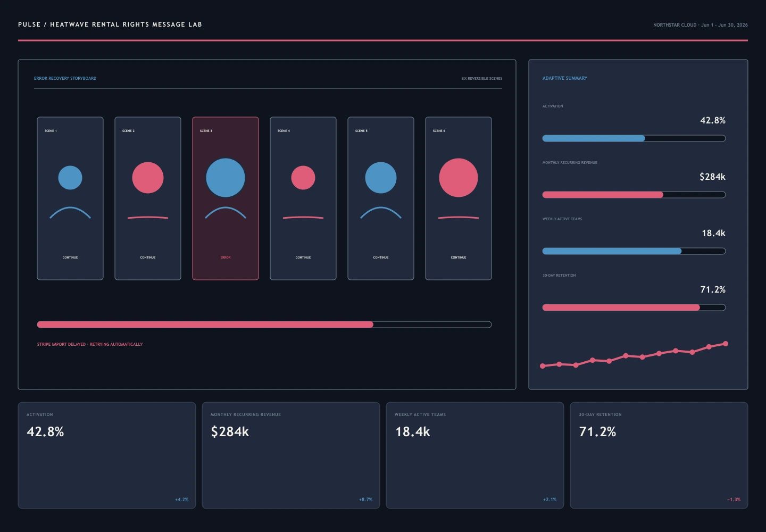The height and width of the screenshot is (532, 766).
Task: Click CONTINUE in the Scene 5 card
Action: click(381, 257)
